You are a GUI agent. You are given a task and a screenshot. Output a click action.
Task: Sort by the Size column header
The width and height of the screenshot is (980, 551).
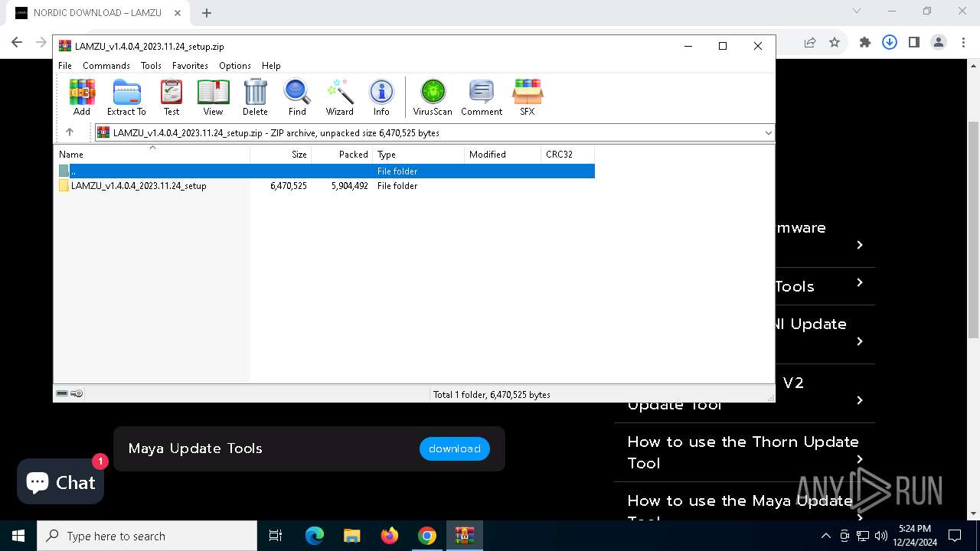point(281,155)
